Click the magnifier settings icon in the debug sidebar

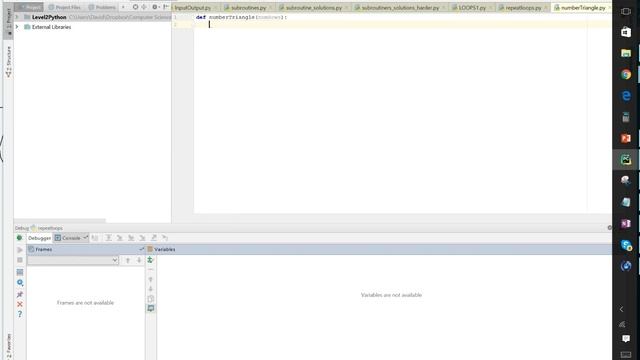pos(20,282)
